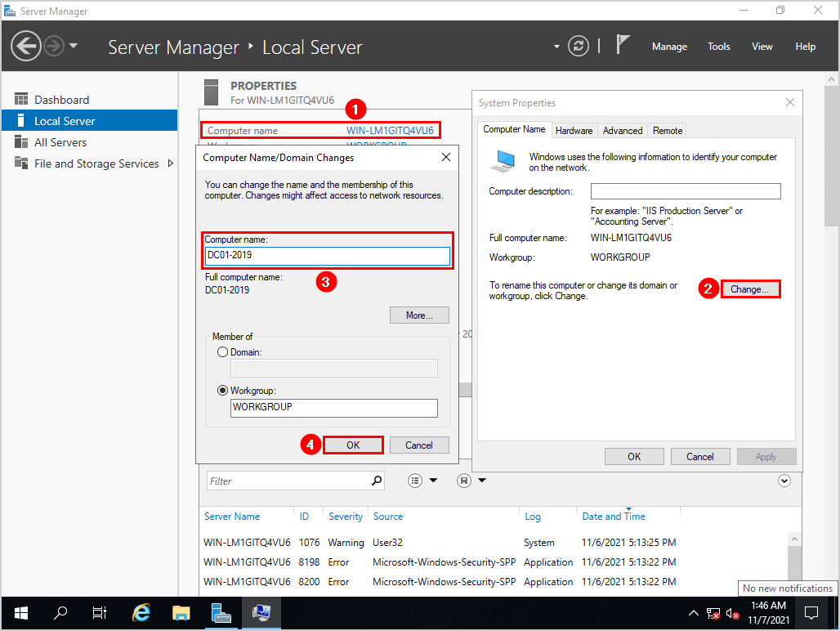Select the Workgroup radio button
This screenshot has width=840, height=631.
click(222, 391)
